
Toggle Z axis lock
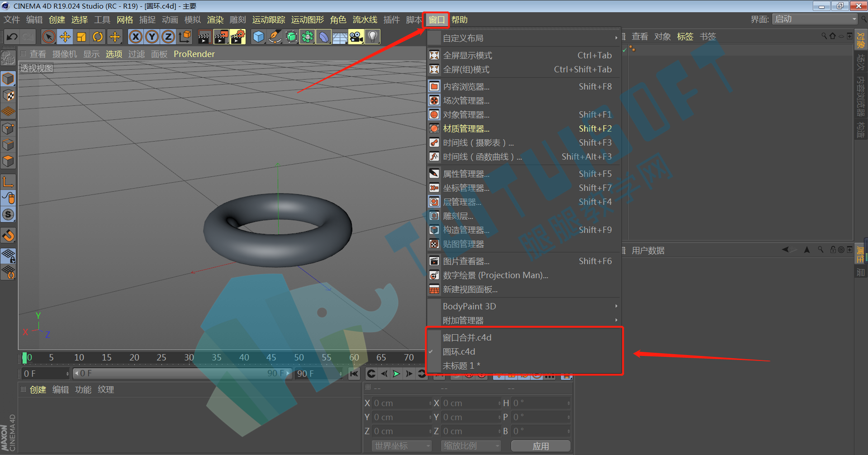click(x=168, y=37)
